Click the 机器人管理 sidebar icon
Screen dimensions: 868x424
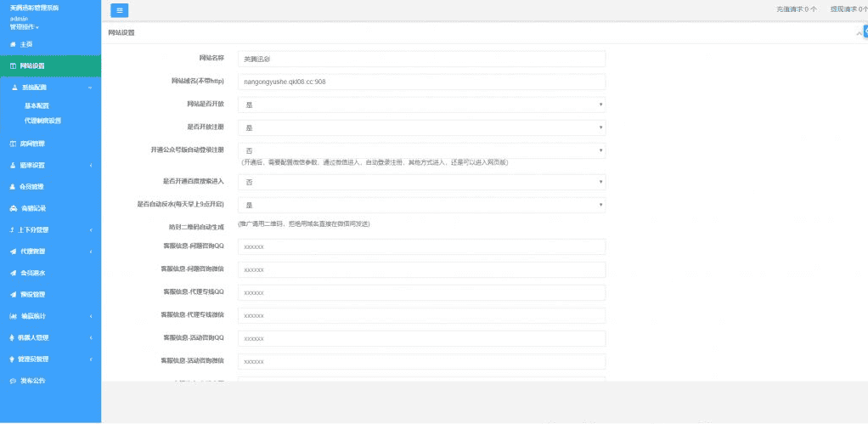point(13,337)
